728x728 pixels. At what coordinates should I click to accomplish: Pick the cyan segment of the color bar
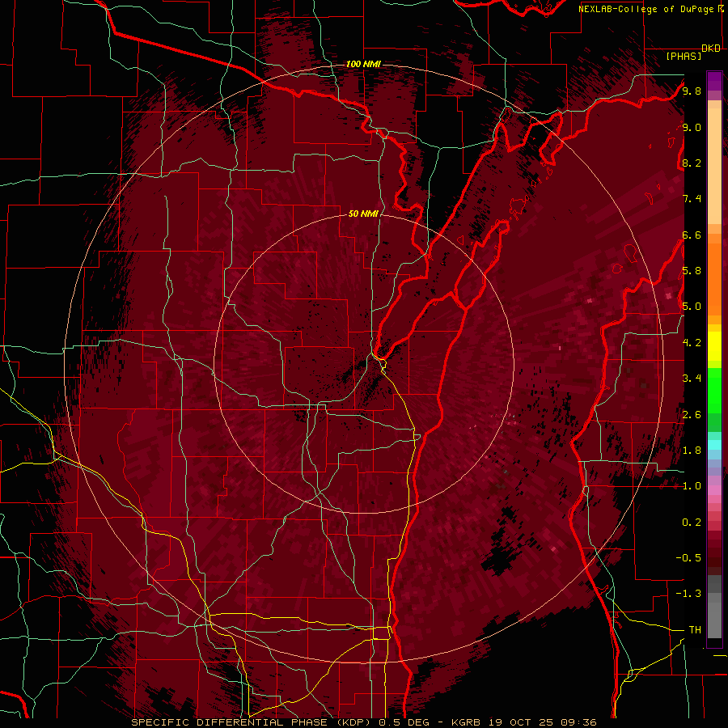pos(714,445)
